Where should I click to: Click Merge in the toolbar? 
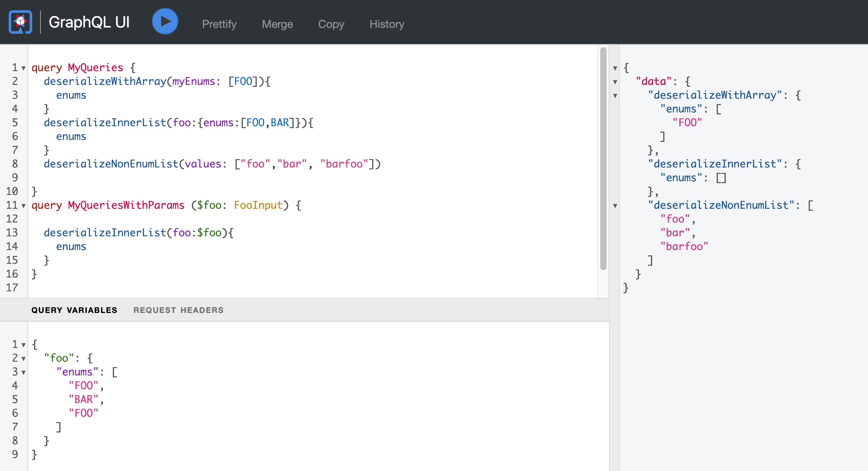coord(278,24)
